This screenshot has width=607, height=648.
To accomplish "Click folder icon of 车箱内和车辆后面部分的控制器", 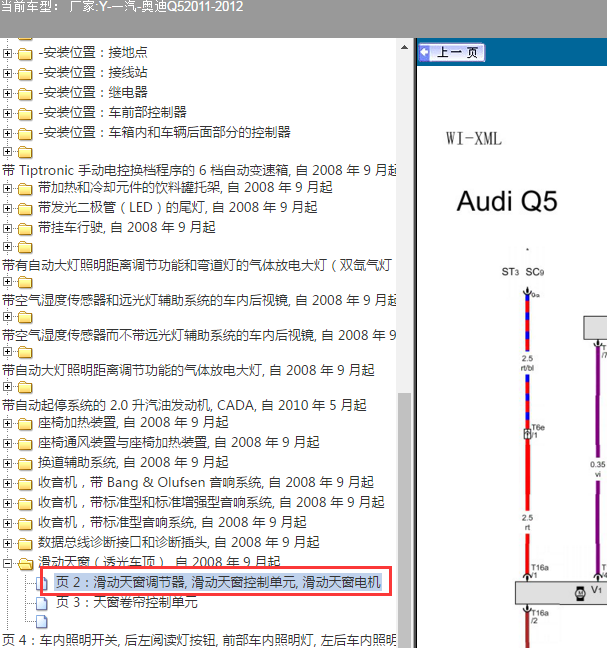I will pyautogui.click(x=25, y=133).
